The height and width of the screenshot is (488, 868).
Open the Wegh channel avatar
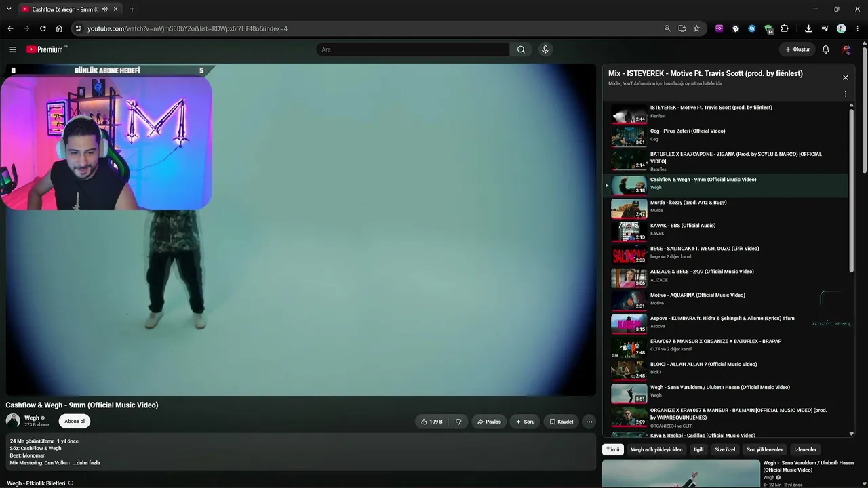click(13, 421)
